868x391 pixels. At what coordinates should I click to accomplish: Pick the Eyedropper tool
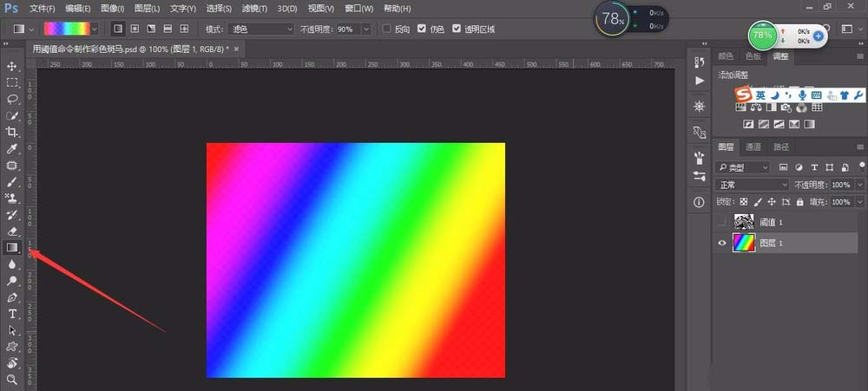(12, 148)
